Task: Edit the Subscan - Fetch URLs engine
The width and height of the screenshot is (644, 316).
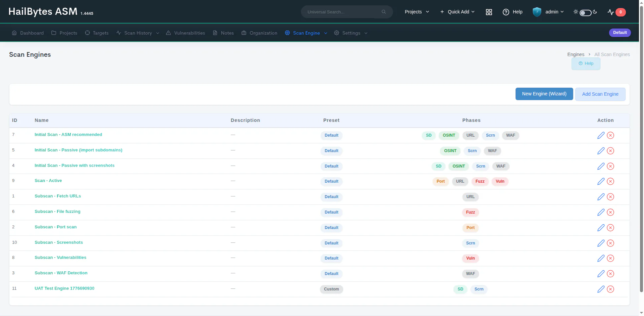Action: [601, 197]
